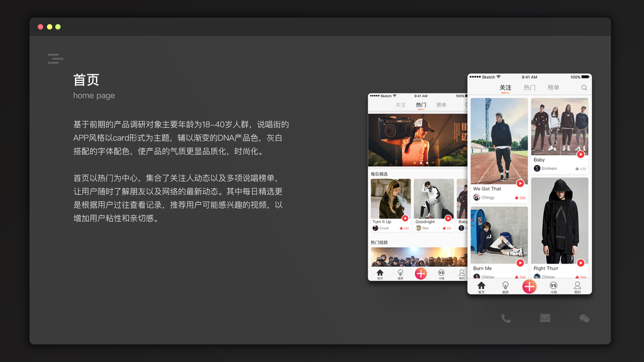This screenshot has height=362, width=644.
Task: Click the Burn Me title
Action: 482,268
